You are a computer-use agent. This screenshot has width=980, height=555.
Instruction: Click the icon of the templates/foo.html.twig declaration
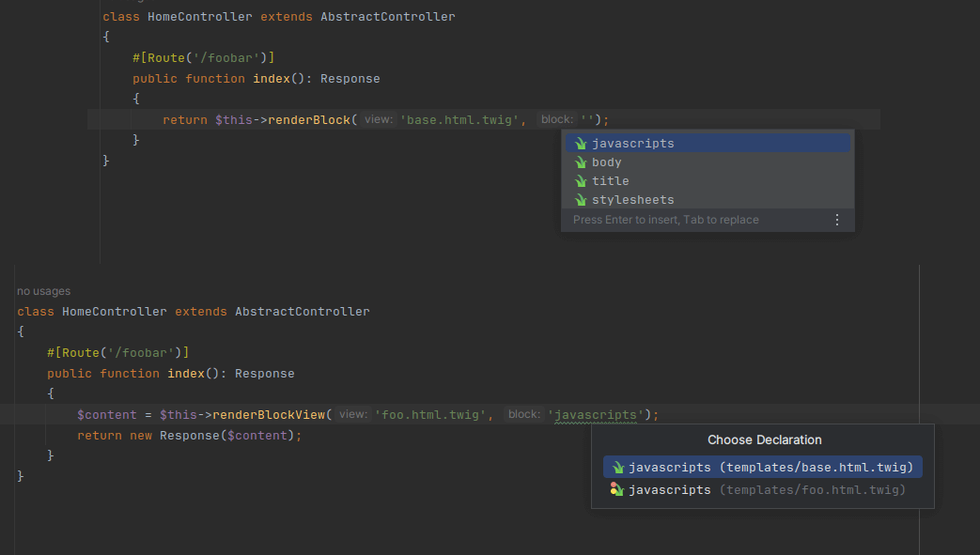(x=616, y=489)
